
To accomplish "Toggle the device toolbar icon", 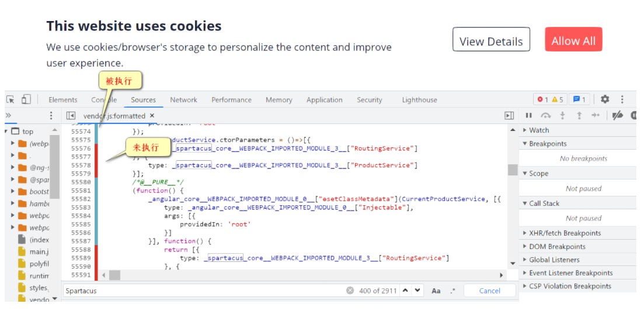I will (26, 99).
